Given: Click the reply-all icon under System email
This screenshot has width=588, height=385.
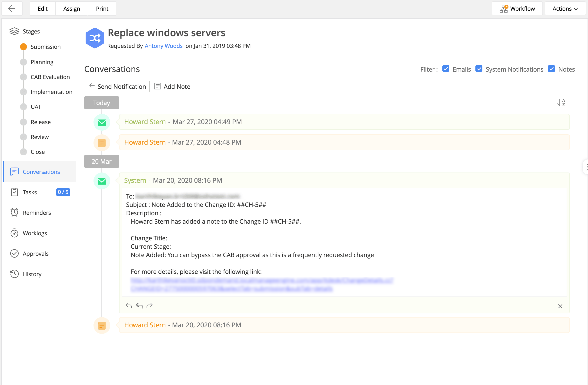Looking at the screenshot, I should pos(139,305).
